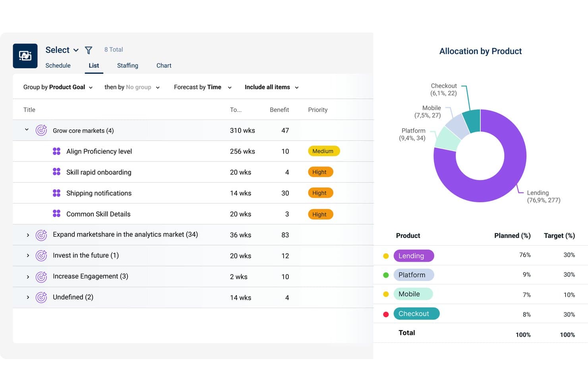The height and width of the screenshot is (392, 588).
Task: Click the Medium priority badge
Action: pyautogui.click(x=324, y=151)
